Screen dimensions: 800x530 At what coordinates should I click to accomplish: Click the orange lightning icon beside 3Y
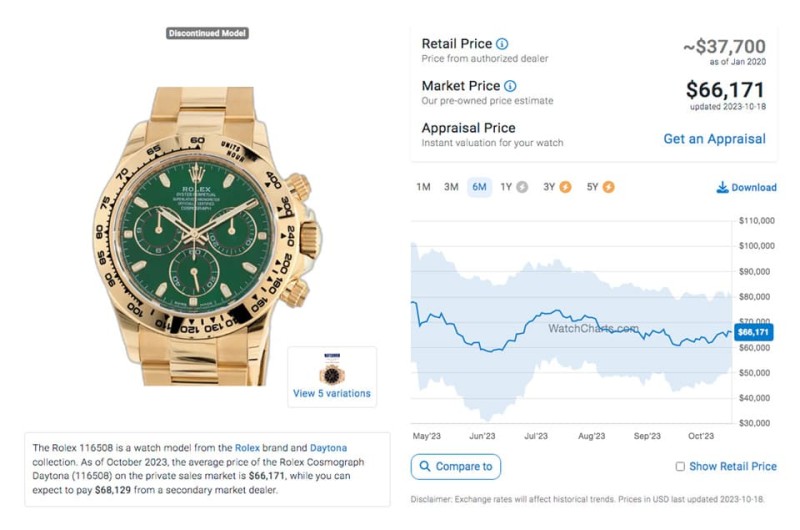[565, 187]
